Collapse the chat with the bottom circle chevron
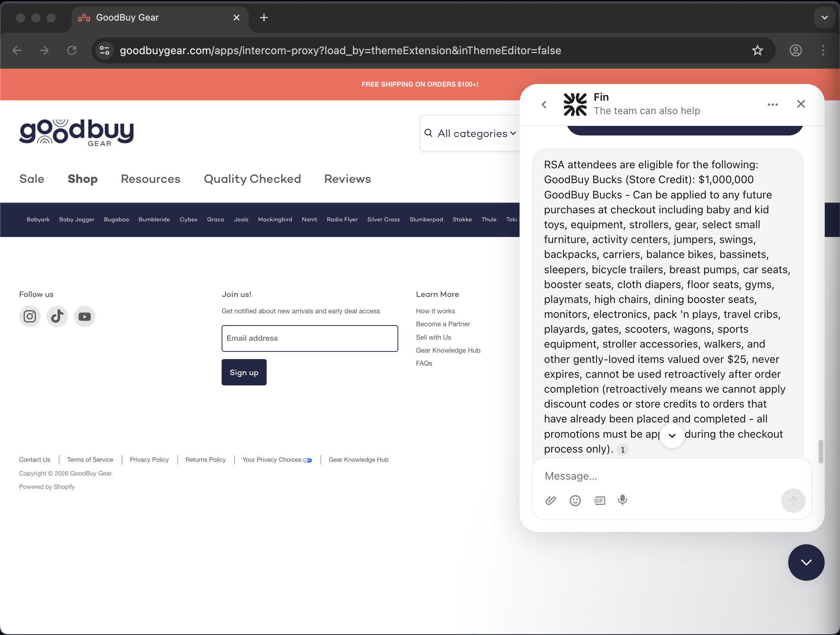Image resolution: width=840 pixels, height=635 pixels. pos(806,562)
